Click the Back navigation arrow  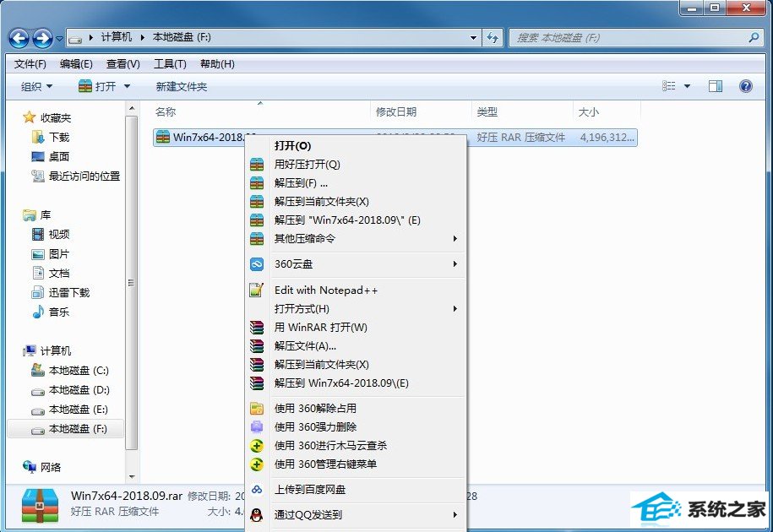pos(19,38)
